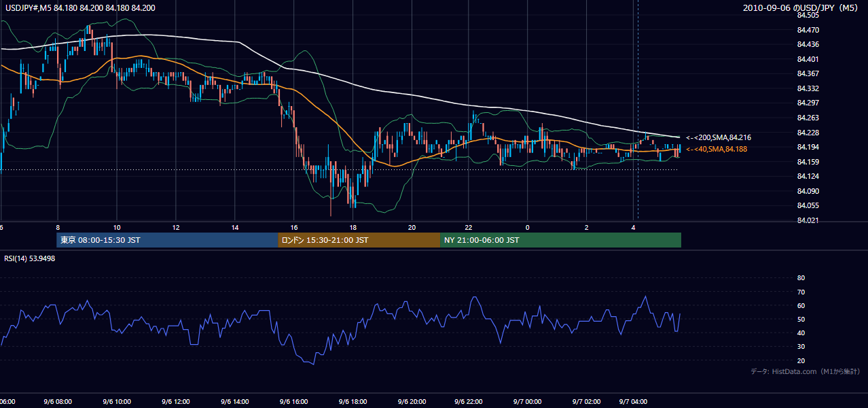Click the <-<200,SMA,84.216 indicator label
The width and height of the screenshot is (868, 408).
[718, 137]
